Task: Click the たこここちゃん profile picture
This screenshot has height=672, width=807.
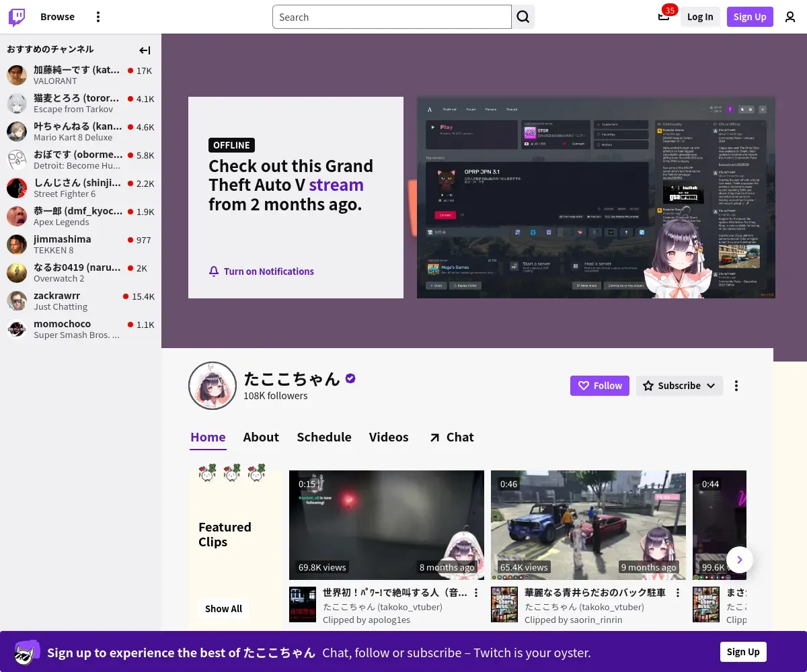Action: pos(213,386)
